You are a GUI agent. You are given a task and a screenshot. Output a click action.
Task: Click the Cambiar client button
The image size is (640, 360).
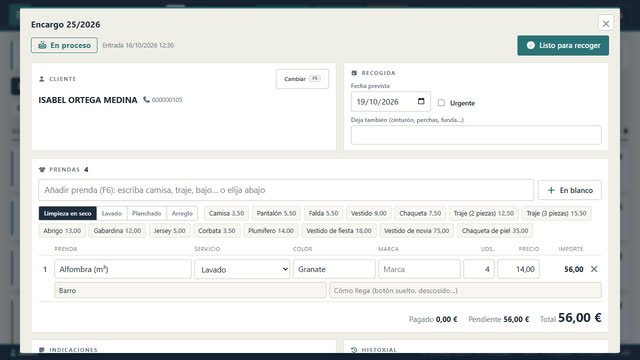click(x=302, y=79)
